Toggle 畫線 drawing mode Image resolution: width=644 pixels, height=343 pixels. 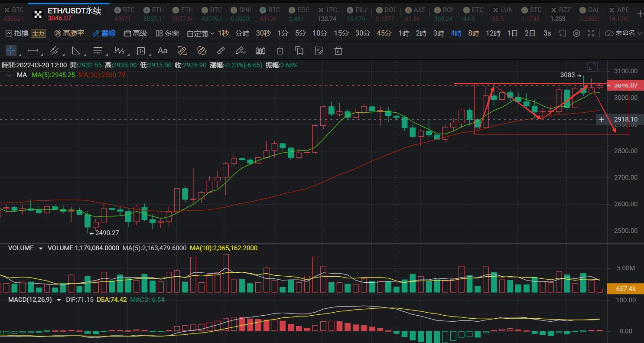tap(104, 33)
